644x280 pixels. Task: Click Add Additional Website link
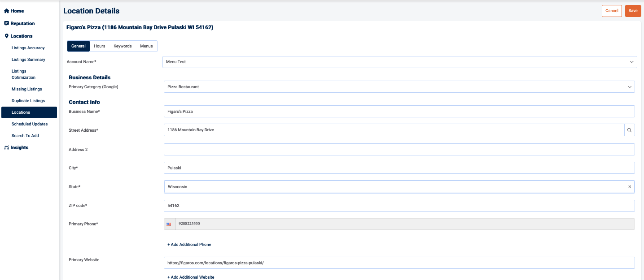coord(191,277)
